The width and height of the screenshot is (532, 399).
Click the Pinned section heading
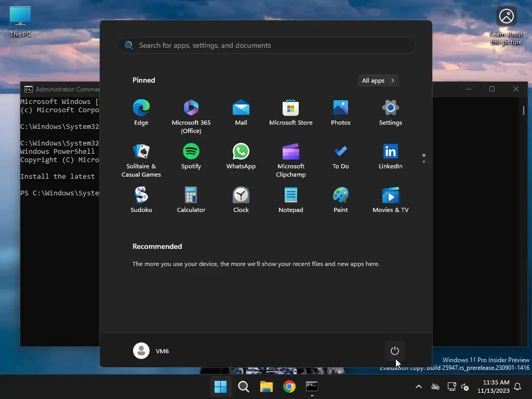click(143, 80)
